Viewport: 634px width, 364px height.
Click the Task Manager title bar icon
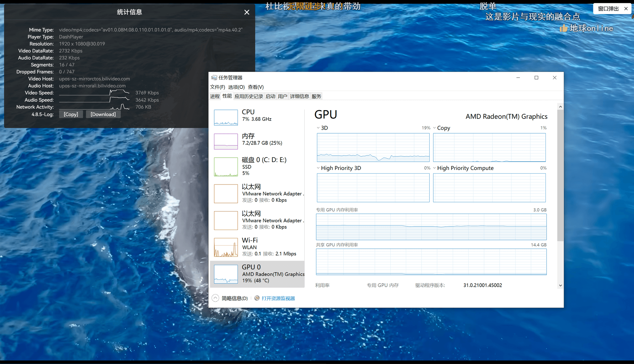(x=214, y=78)
